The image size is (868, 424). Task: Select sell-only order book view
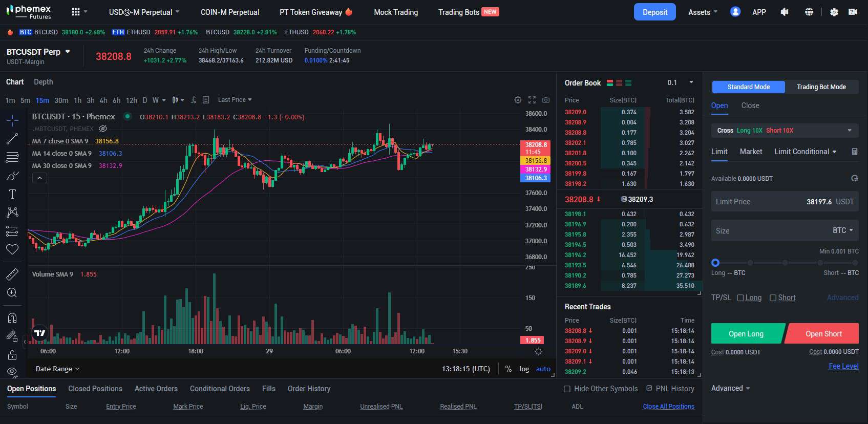point(619,83)
